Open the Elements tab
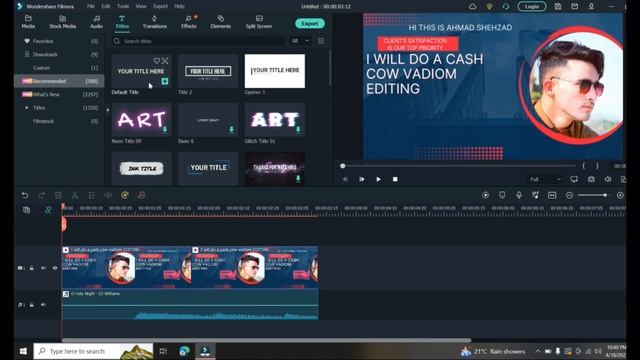Screen dimensions: 640x360 coord(220,22)
